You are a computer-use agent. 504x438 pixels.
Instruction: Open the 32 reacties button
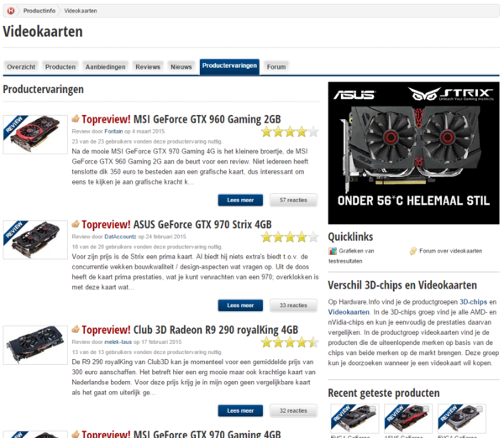pos(293,410)
